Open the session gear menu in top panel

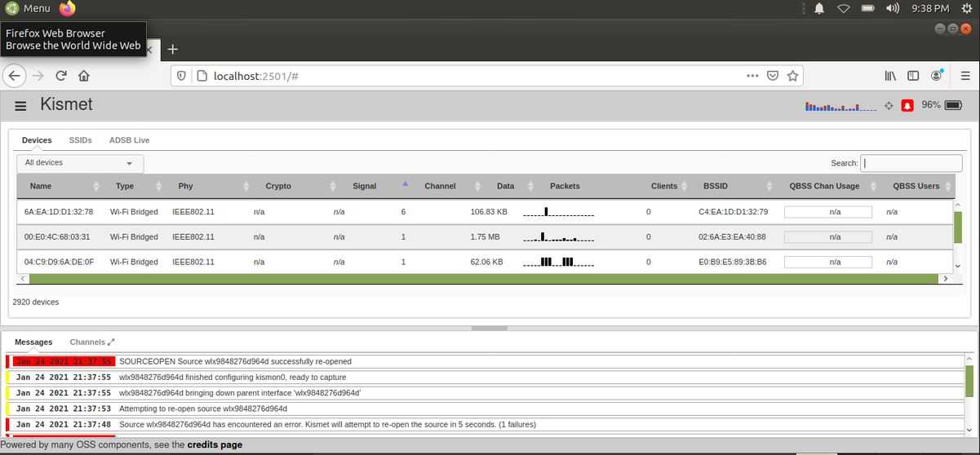tap(968, 8)
